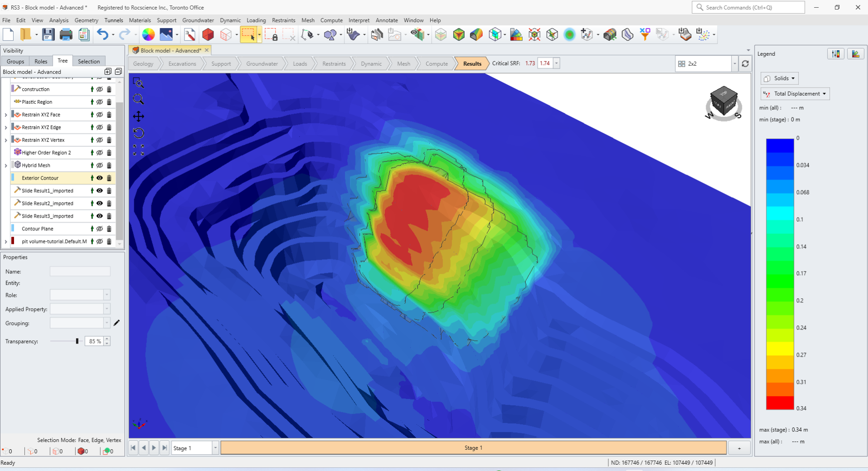Viewport: 868px width, 471px height.
Task: Click the polyline pen drawing tool
Action: [x=307, y=34]
